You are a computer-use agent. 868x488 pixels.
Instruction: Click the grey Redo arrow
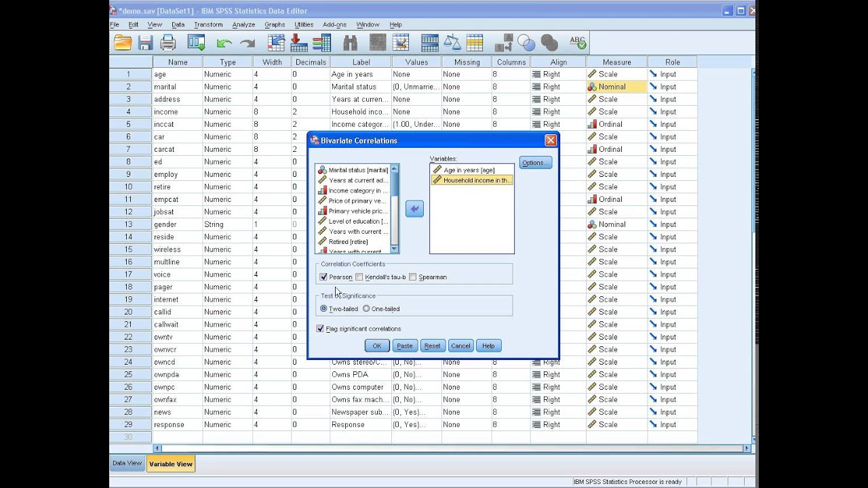247,43
